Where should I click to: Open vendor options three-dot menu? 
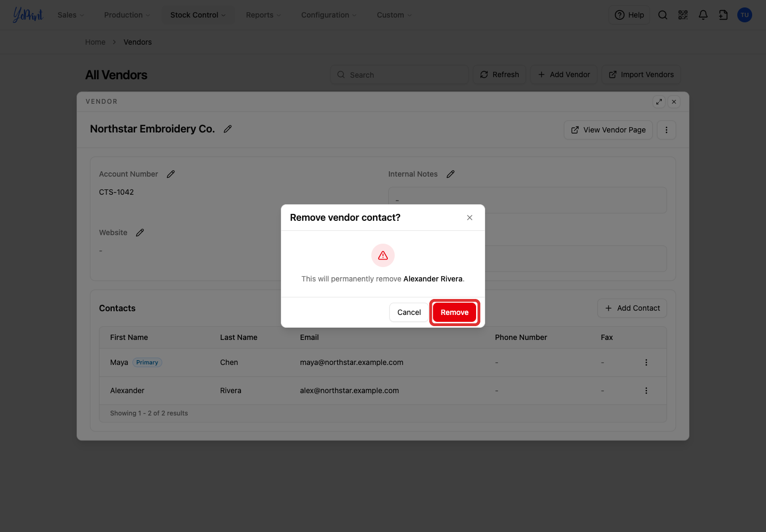667,130
